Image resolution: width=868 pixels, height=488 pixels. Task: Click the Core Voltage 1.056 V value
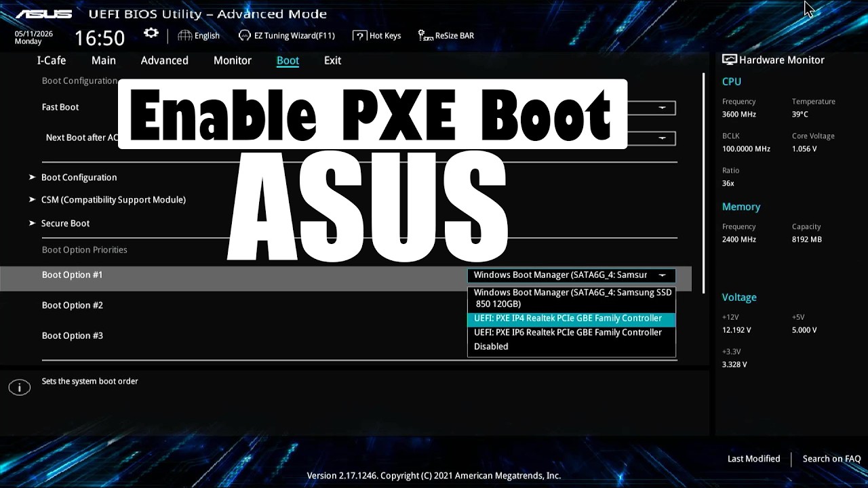pyautogui.click(x=806, y=149)
